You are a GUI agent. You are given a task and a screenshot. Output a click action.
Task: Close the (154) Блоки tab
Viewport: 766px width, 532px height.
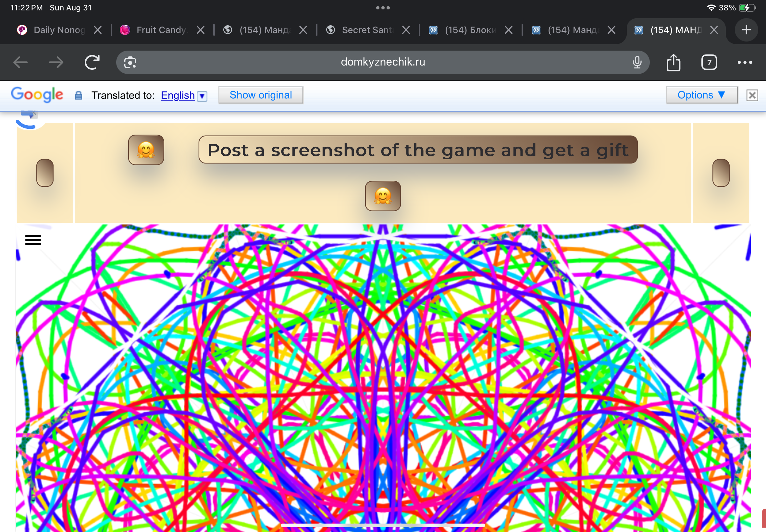tap(509, 30)
